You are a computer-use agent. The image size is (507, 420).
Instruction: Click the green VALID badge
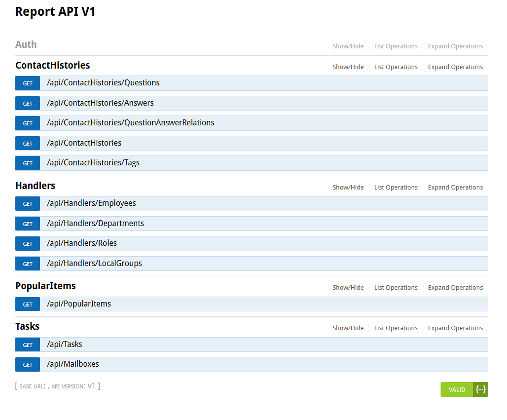click(457, 389)
